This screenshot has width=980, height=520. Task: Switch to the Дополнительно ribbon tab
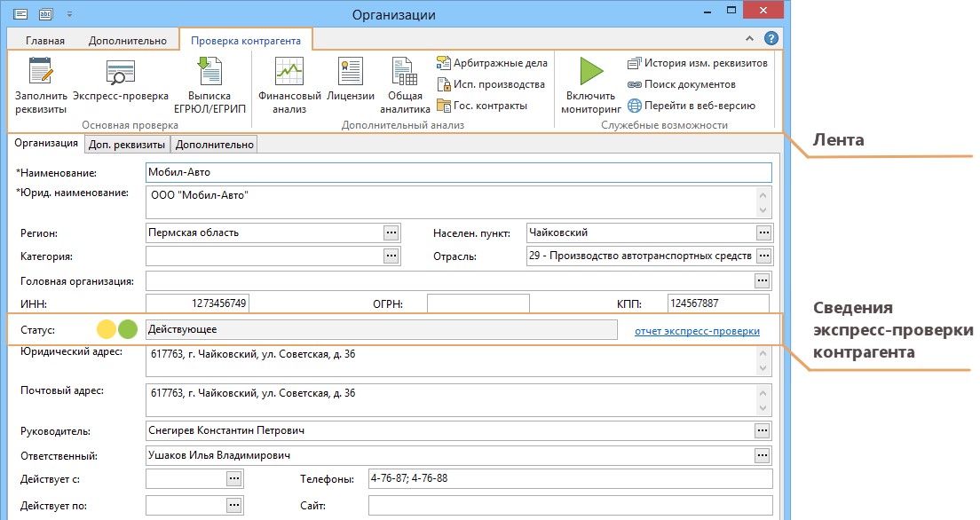128,41
